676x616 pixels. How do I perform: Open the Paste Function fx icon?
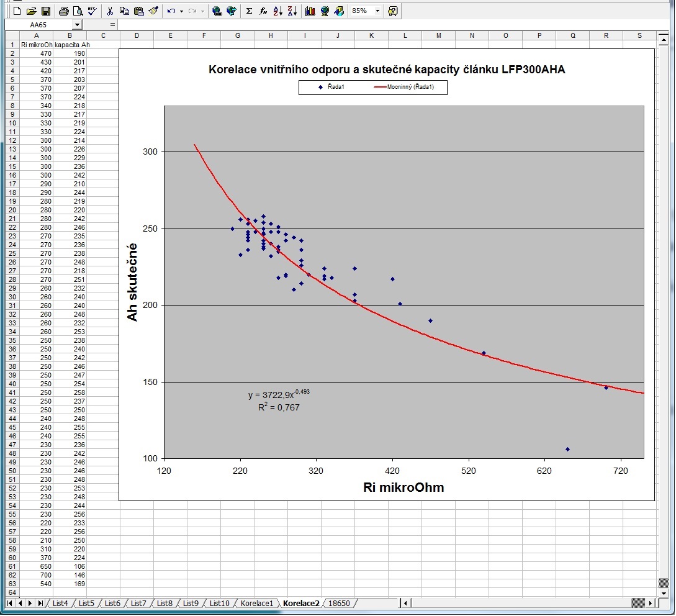[x=263, y=11]
